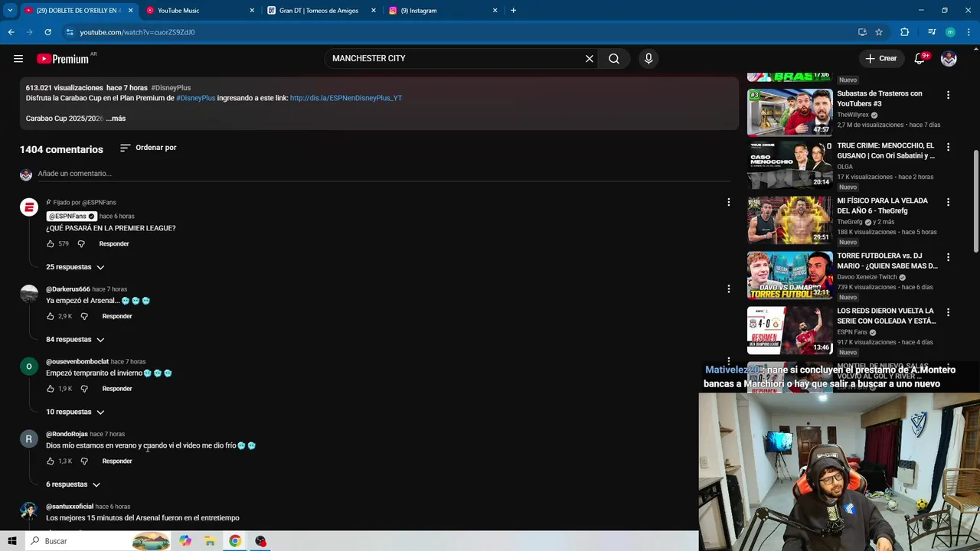The image size is (980, 551).
Task: Reply to Darkerus666 comment
Action: click(117, 316)
